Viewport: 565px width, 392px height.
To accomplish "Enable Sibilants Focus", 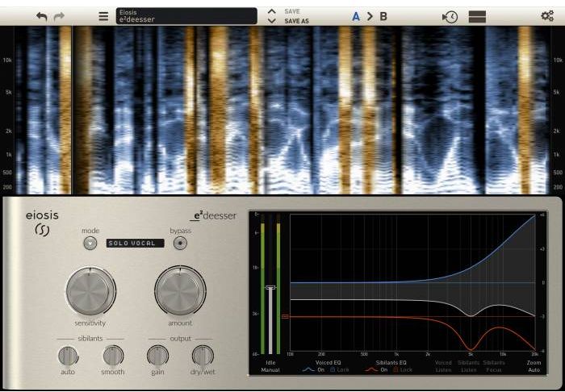I will pos(494,366).
